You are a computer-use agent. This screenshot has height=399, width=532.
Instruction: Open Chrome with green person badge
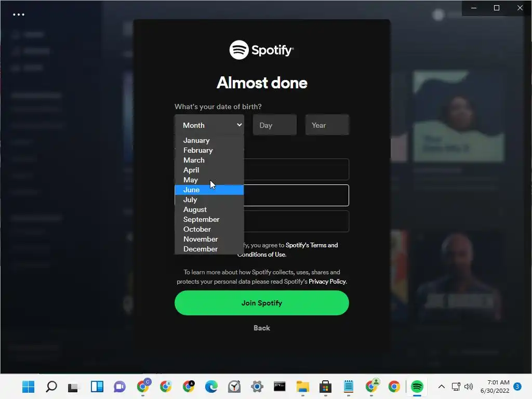[372, 386]
